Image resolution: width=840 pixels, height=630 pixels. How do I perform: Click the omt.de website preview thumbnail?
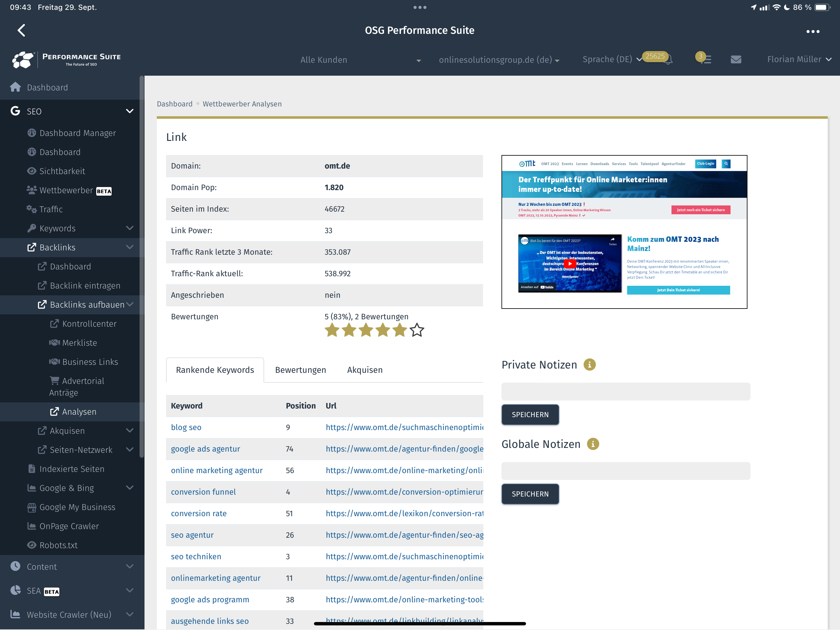click(x=624, y=232)
